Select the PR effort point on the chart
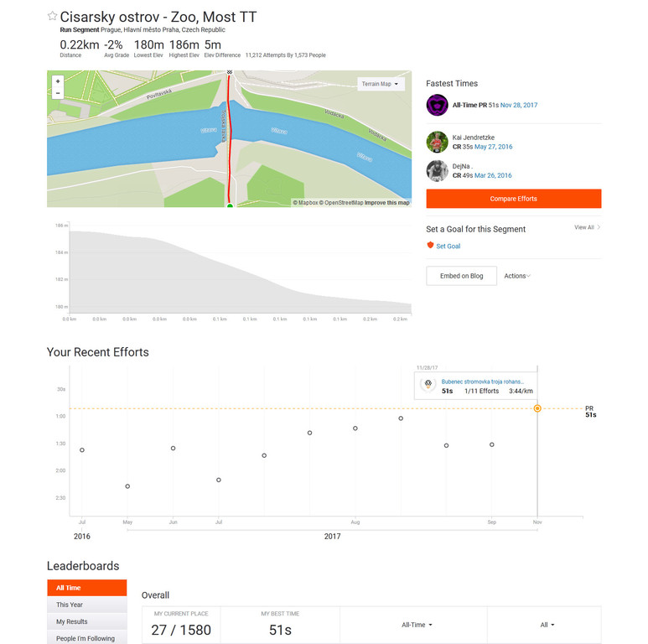 [537, 408]
